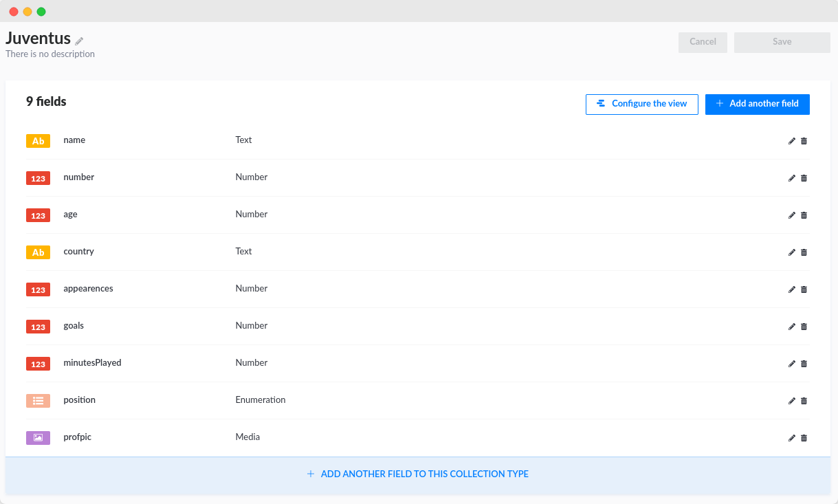Edit the age field
Viewport: 838px width, 504px height.
click(x=792, y=215)
